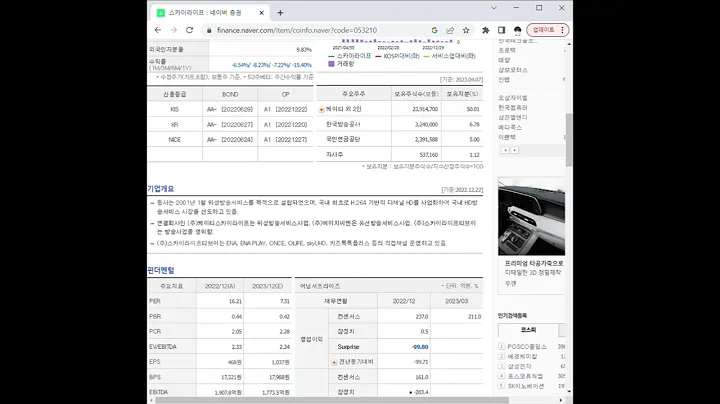Image resolution: width=720 pixels, height=404 pixels.
Task: Expand major shareholder 케이티 외 2인
Action: 321,109
